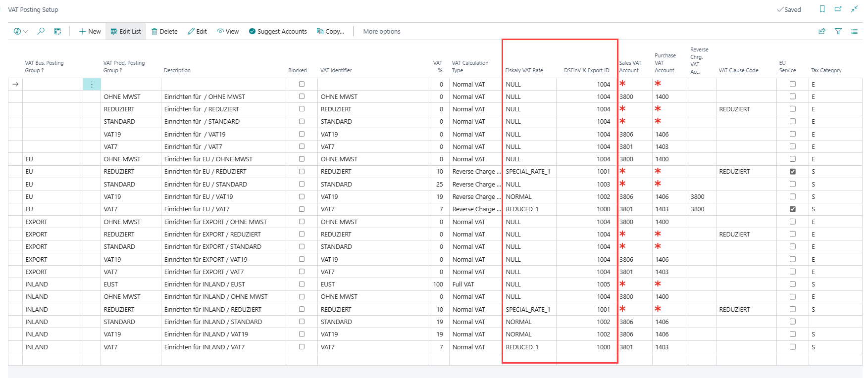Viewport: 868px width, 378px height.
Task: Delete the selected VAT posting line
Action: [x=164, y=31]
